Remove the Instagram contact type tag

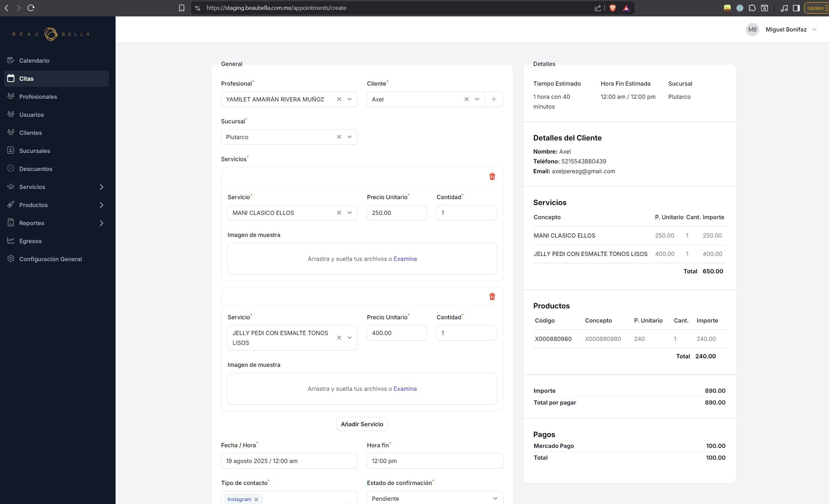click(256, 499)
